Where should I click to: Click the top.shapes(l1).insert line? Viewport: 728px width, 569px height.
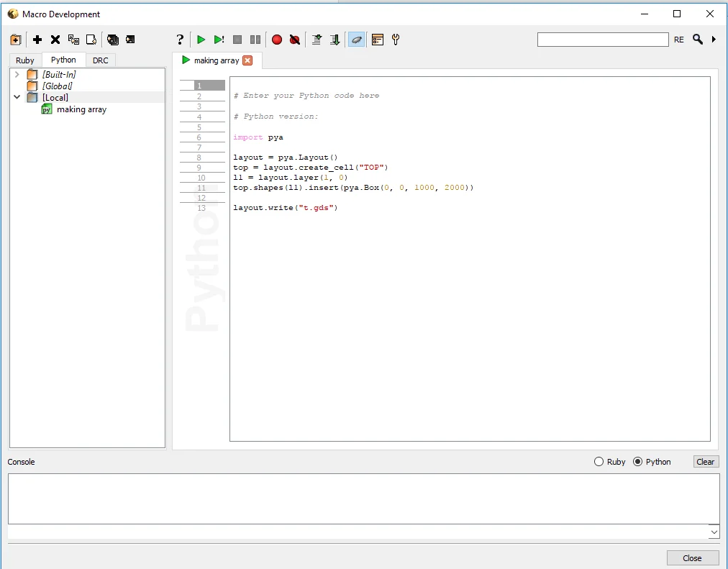[353, 188]
